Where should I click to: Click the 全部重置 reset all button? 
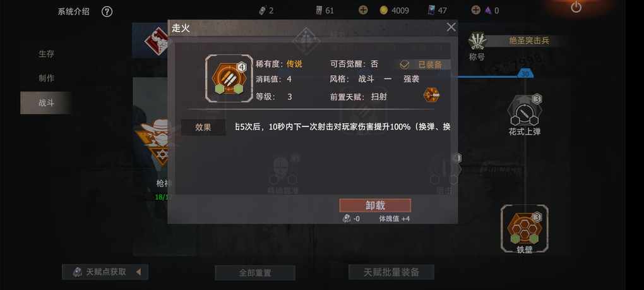pyautogui.click(x=255, y=273)
